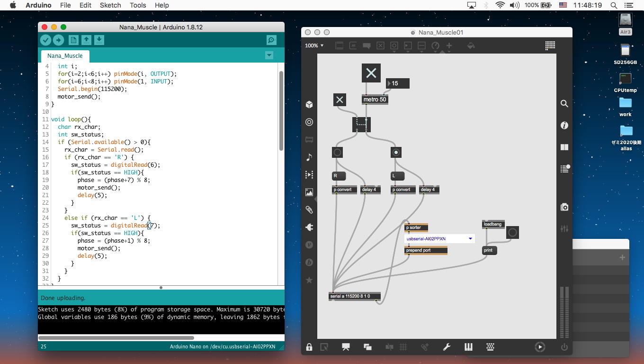Open the 100% zoom dropdown
The height and width of the screenshot is (364, 644).
tap(314, 45)
